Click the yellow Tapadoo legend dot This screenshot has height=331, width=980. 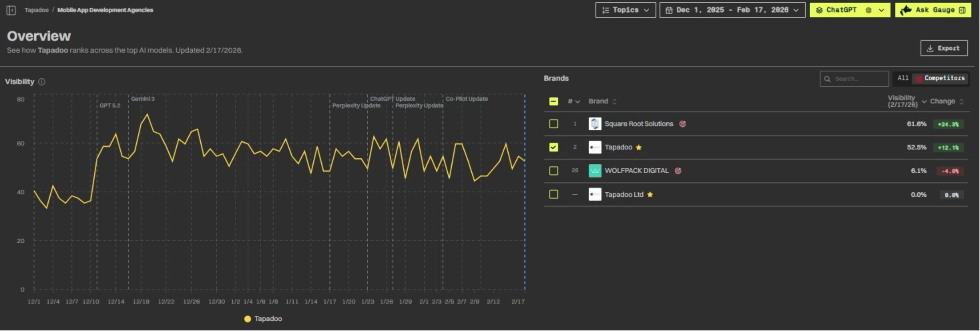[248, 319]
